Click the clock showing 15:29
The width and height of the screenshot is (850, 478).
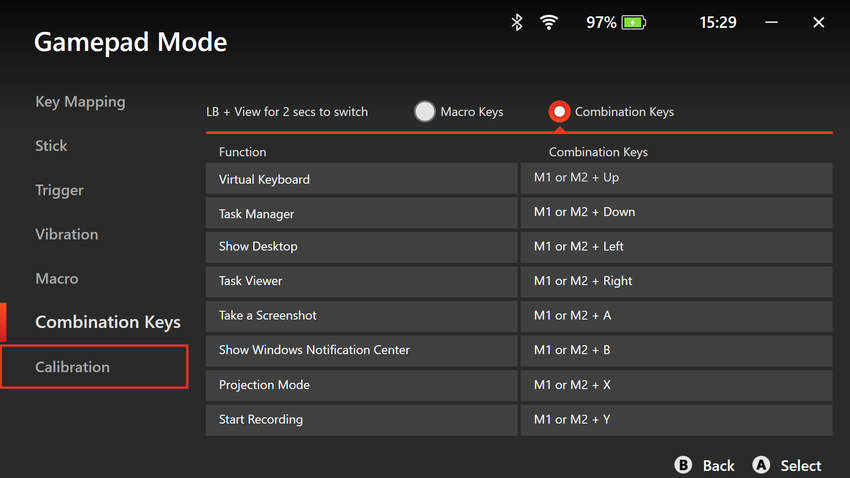717,22
